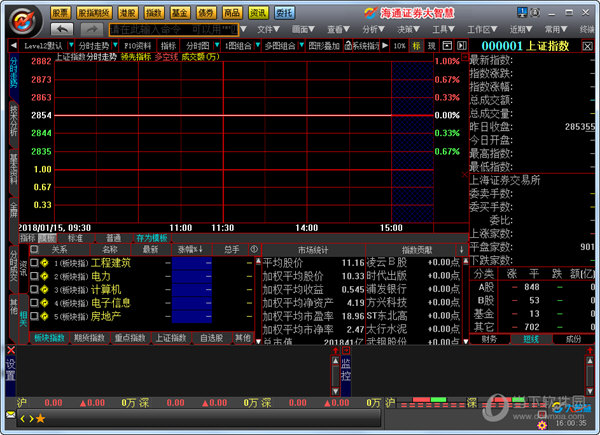
Task: Select the 普通 template tab
Action: click(113, 238)
